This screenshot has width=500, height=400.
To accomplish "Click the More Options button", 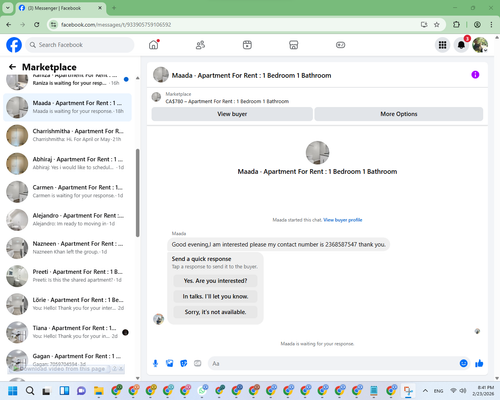I will point(399,114).
